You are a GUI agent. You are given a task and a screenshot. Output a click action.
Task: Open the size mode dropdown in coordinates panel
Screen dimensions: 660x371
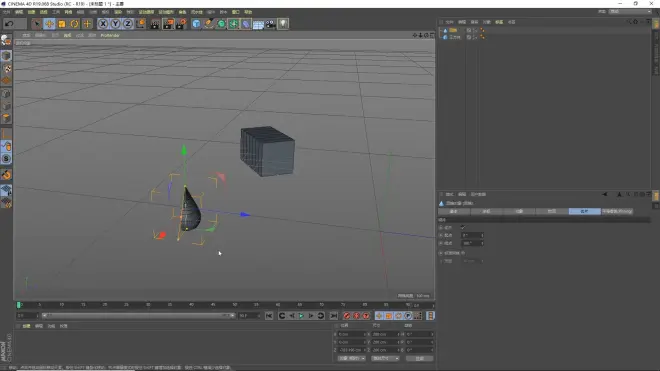(x=385, y=358)
